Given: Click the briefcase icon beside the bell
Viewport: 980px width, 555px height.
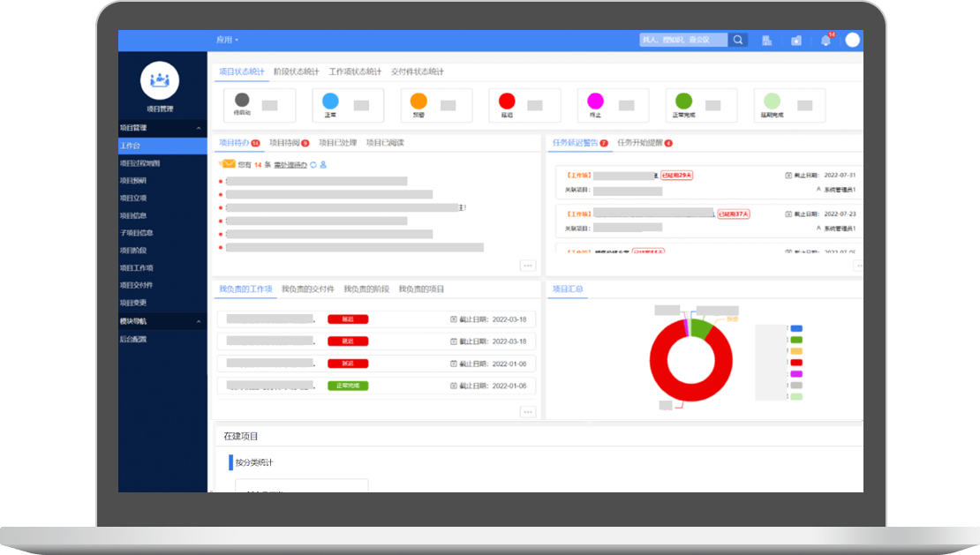Looking at the screenshot, I should coord(795,41).
